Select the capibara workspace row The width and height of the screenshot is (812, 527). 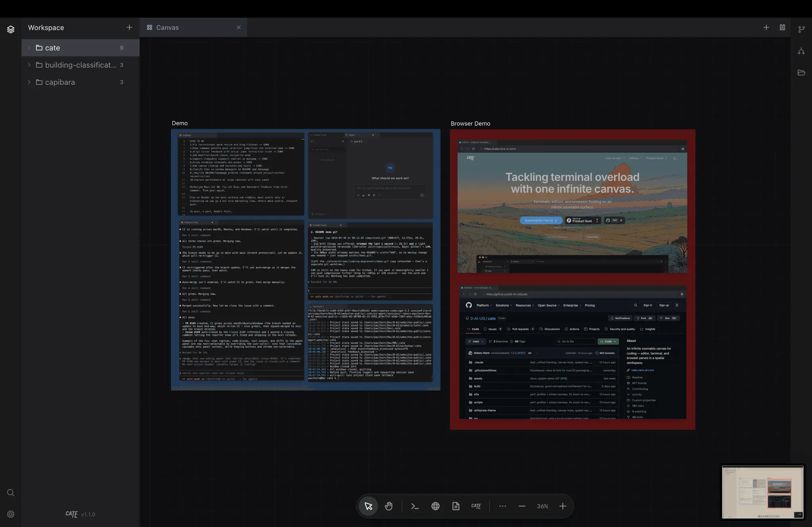pyautogui.click(x=80, y=82)
